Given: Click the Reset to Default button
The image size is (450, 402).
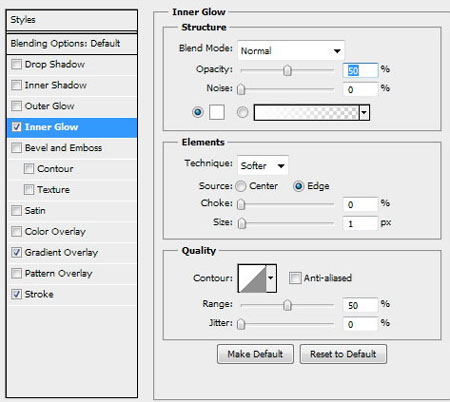Looking at the screenshot, I should pos(343,354).
